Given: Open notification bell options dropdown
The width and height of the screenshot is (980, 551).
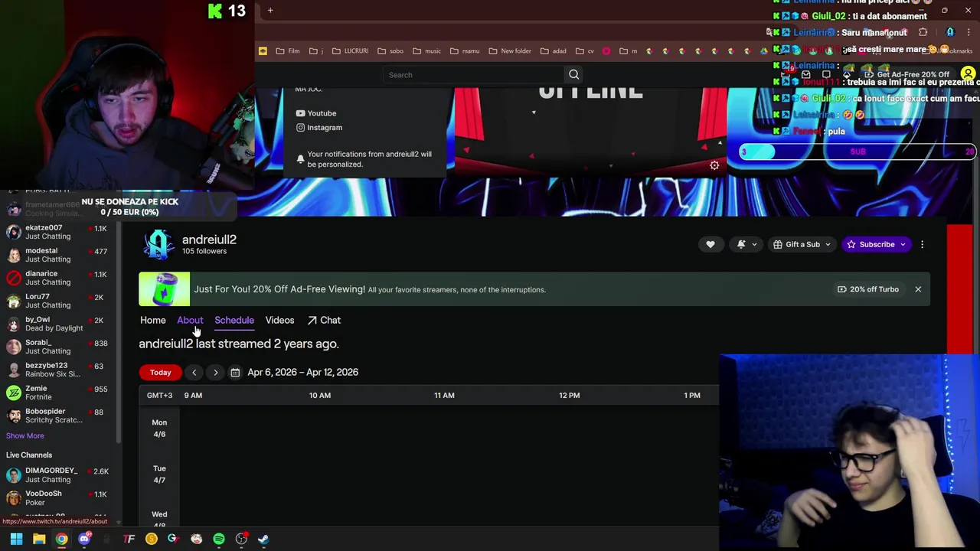Looking at the screenshot, I should click(746, 244).
